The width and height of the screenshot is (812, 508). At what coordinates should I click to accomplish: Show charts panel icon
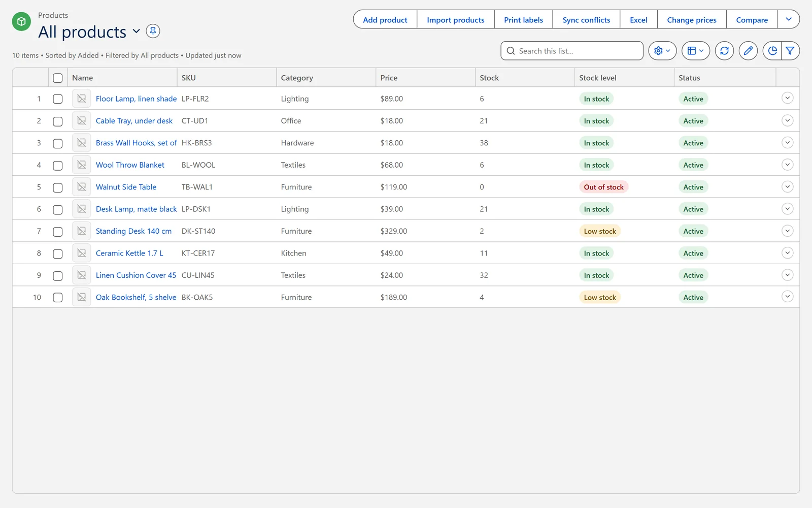(x=772, y=51)
